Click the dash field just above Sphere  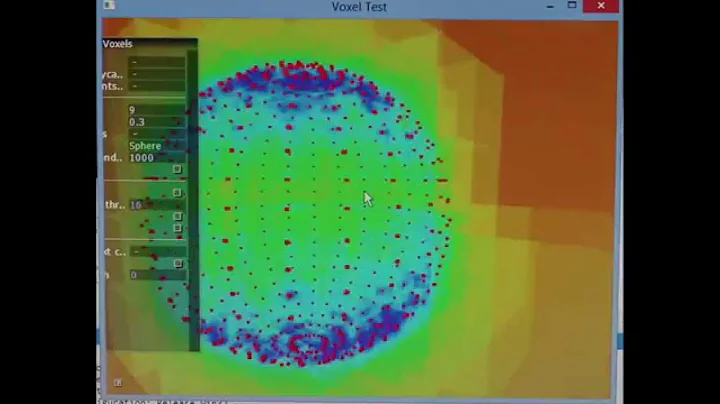[157, 134]
